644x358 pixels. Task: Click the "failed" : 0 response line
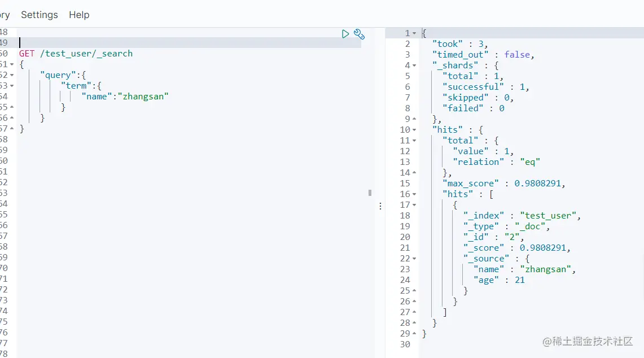click(x=473, y=108)
